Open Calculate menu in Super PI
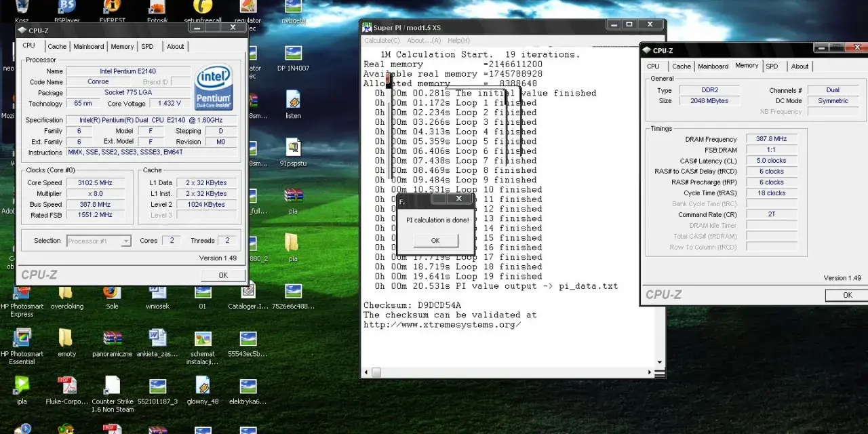The width and height of the screenshot is (868, 434). tap(382, 41)
